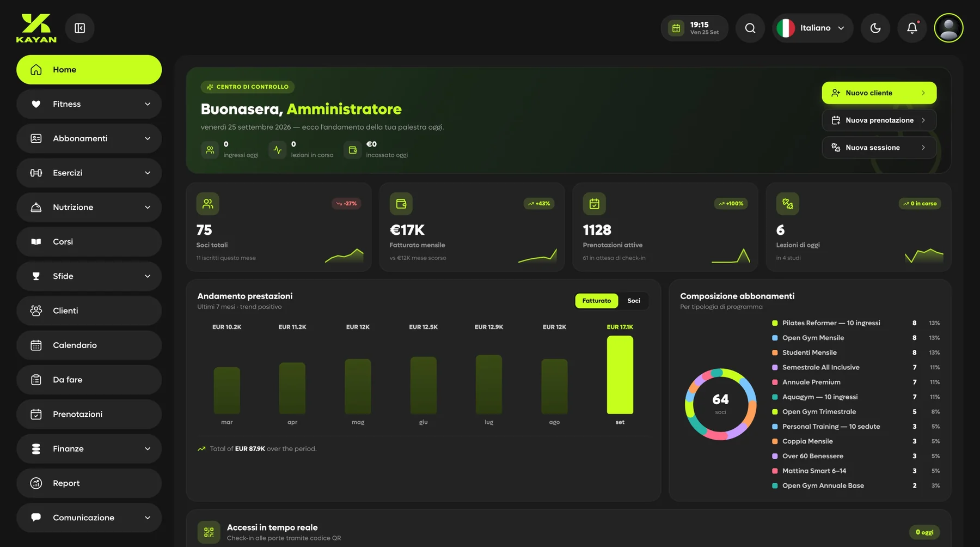Expand the Fitness menu

point(89,104)
